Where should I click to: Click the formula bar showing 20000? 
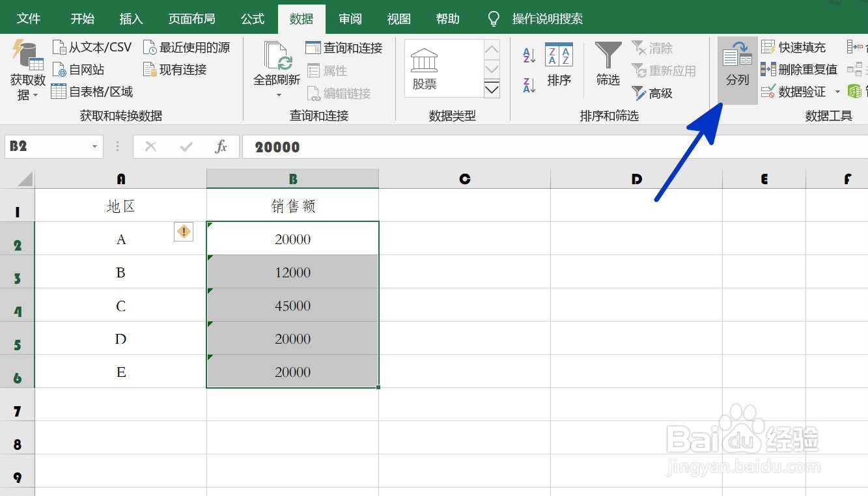[277, 146]
